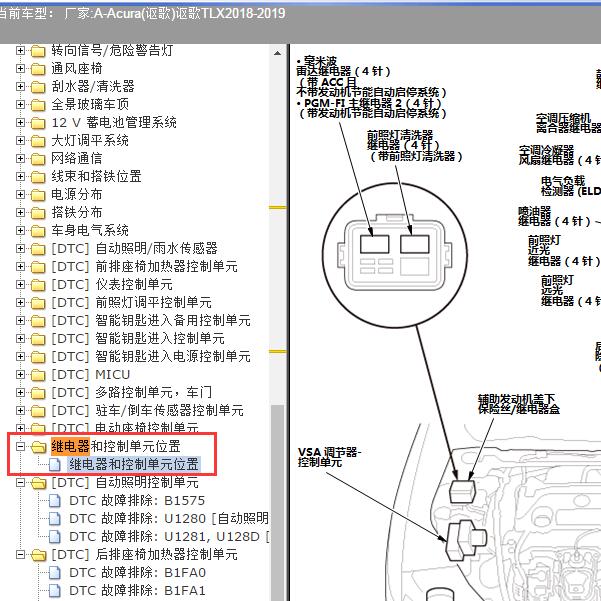Click the 车身电气系统 folder icon
The width and height of the screenshot is (601, 601).
pos(38,231)
